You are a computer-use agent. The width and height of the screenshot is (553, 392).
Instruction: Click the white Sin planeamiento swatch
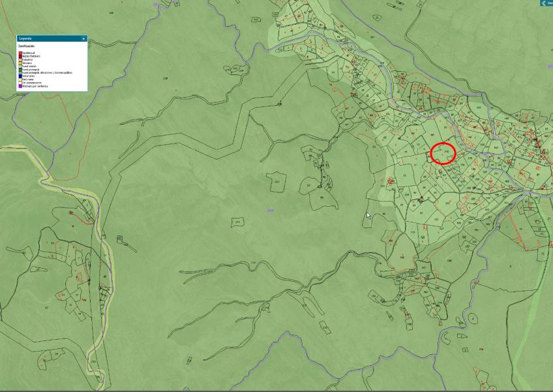click(20, 82)
